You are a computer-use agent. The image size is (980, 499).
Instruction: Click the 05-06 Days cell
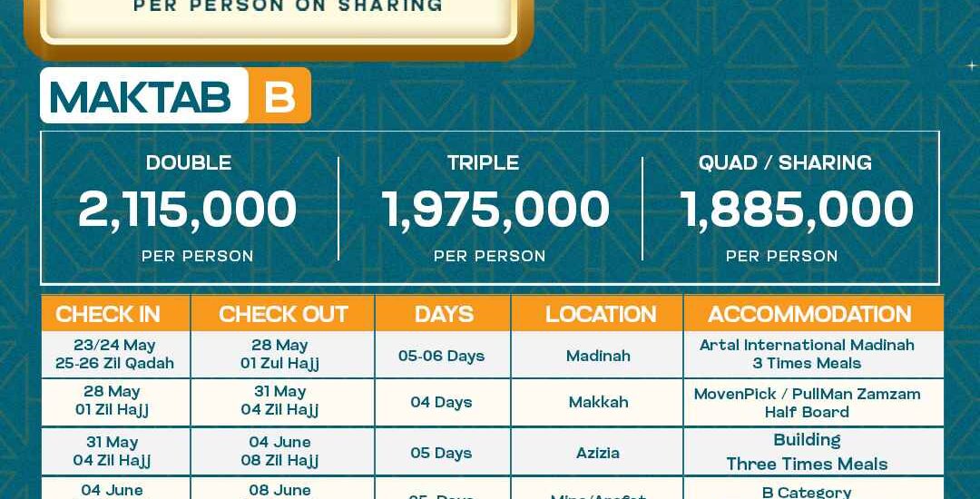tap(442, 356)
